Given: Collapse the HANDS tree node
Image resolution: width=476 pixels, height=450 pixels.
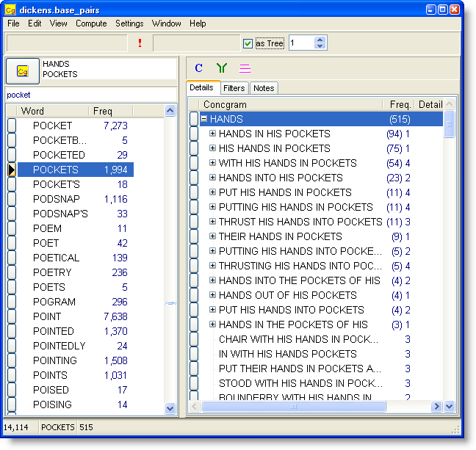Looking at the screenshot, I should (x=204, y=119).
